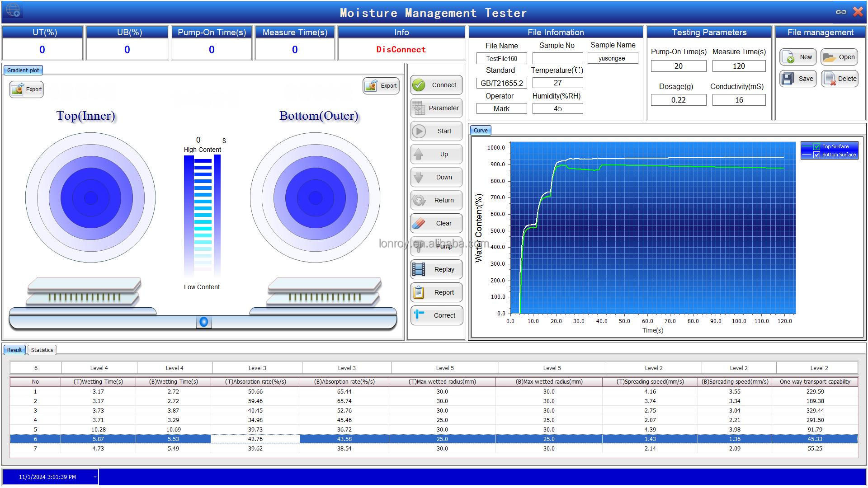The width and height of the screenshot is (868, 488).
Task: Switch to the Statistics tab
Action: point(42,350)
